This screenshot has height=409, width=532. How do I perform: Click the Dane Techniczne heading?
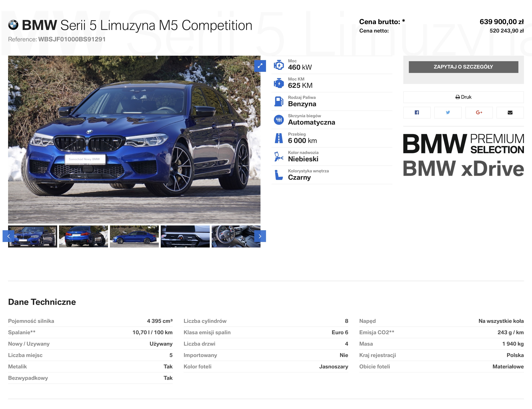[42, 302]
